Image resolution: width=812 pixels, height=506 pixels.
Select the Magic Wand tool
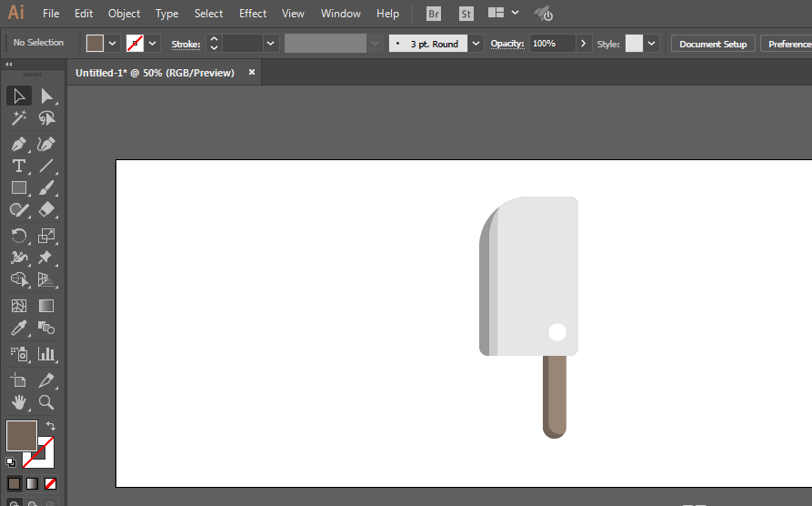point(18,118)
